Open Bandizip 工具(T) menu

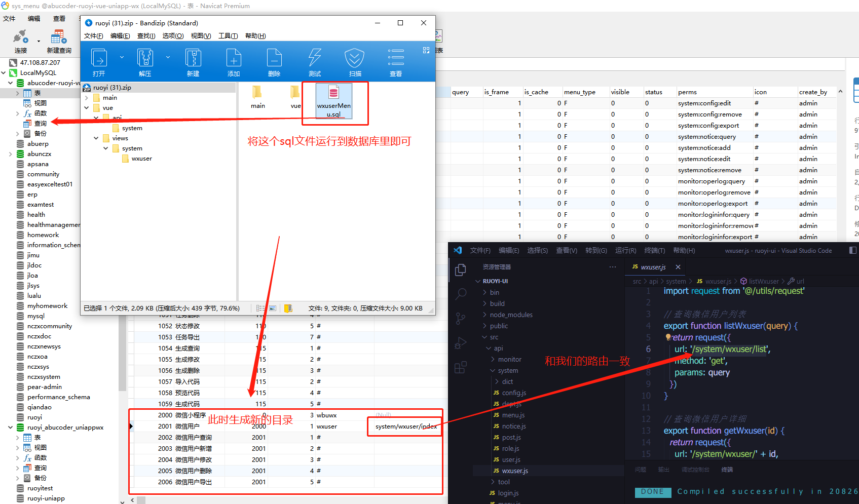228,35
